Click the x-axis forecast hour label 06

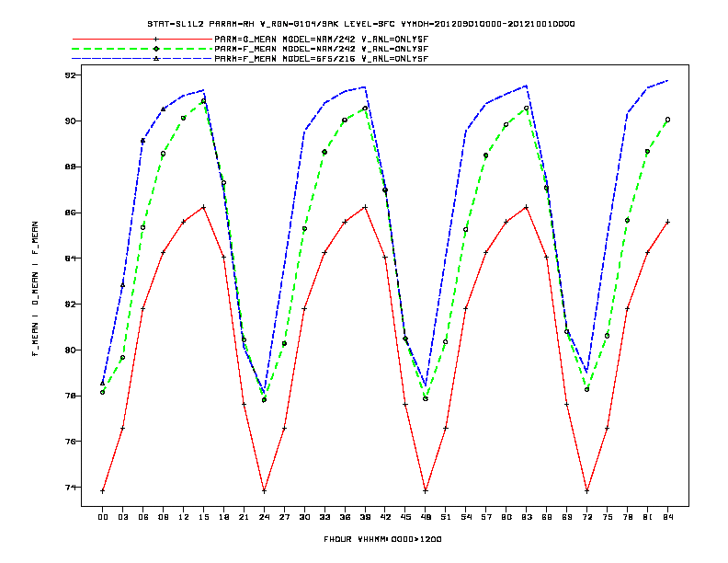[x=143, y=517]
